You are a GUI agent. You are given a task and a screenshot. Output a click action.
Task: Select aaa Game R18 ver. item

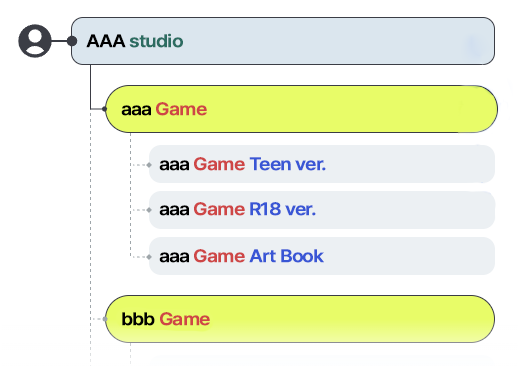point(322,210)
